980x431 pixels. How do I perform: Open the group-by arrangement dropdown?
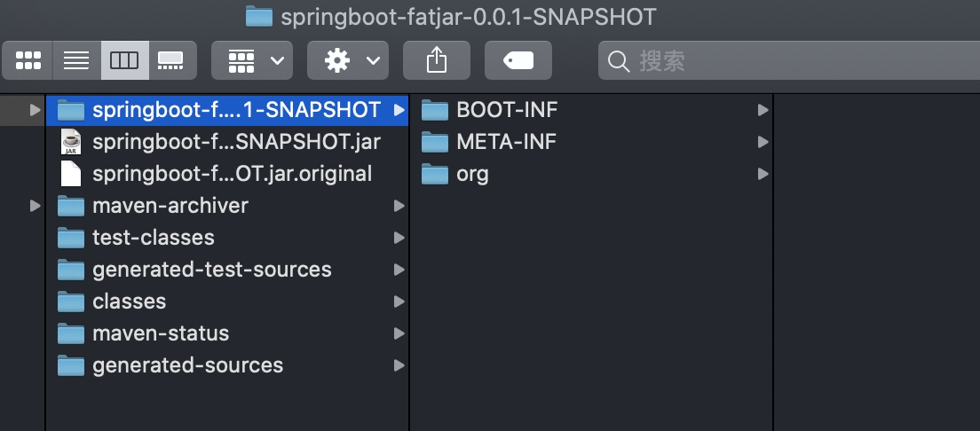252,60
